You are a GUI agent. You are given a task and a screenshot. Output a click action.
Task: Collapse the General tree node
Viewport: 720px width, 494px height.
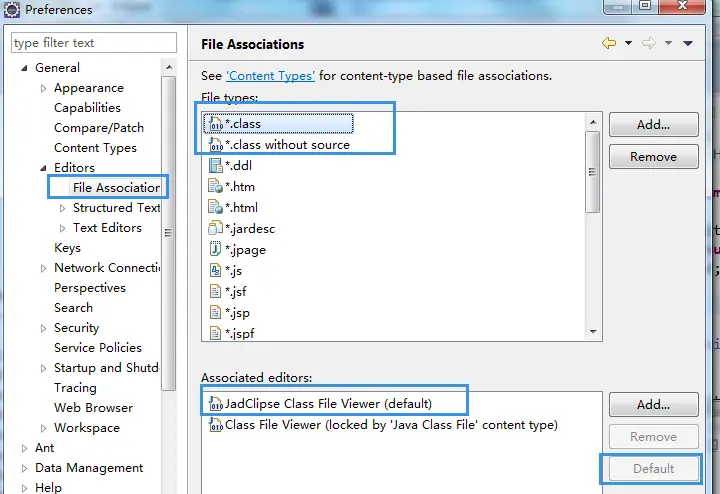(x=24, y=68)
